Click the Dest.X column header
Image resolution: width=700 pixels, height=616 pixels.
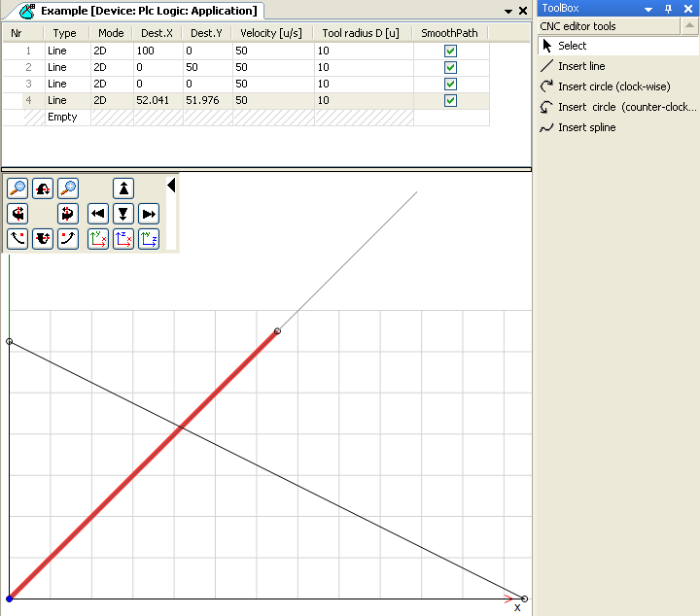click(157, 33)
